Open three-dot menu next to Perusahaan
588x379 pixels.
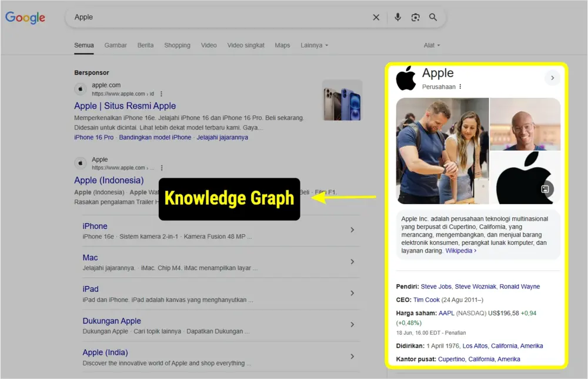(x=460, y=87)
